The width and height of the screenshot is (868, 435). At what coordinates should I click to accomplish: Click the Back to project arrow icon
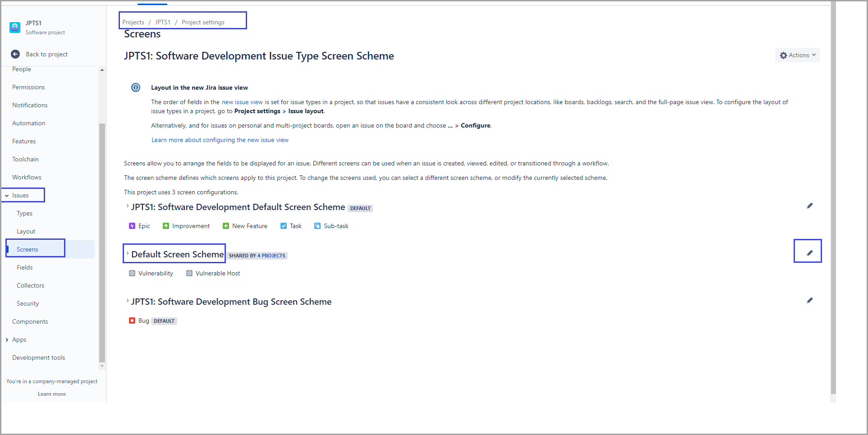pyautogui.click(x=15, y=54)
